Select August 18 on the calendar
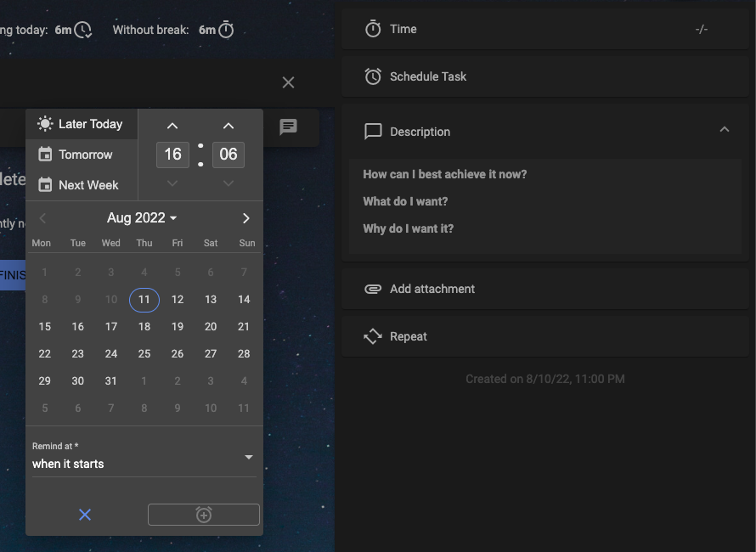756x552 pixels. (144, 326)
